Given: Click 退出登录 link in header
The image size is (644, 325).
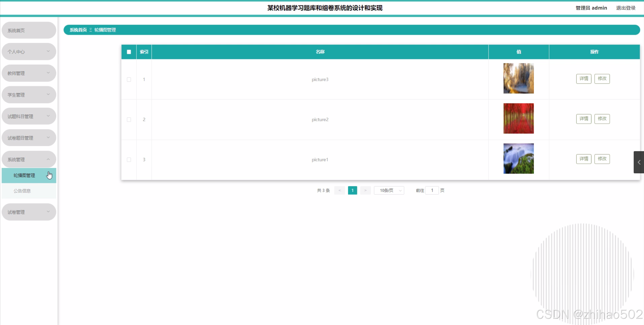Looking at the screenshot, I should 626,8.
